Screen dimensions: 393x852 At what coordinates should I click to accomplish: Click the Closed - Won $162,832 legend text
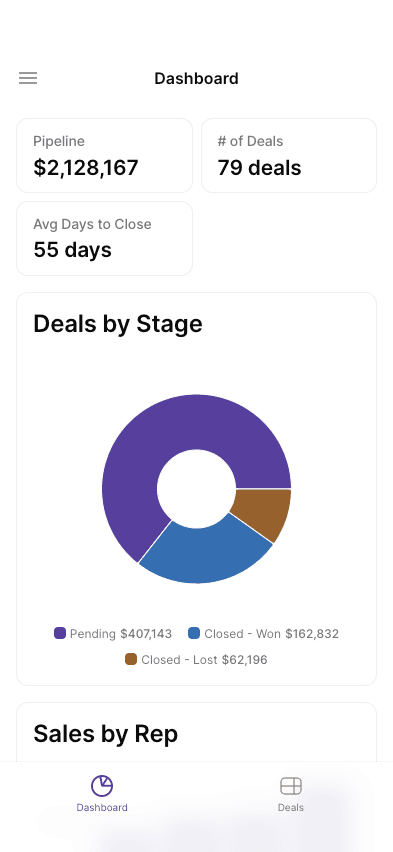[272, 634]
